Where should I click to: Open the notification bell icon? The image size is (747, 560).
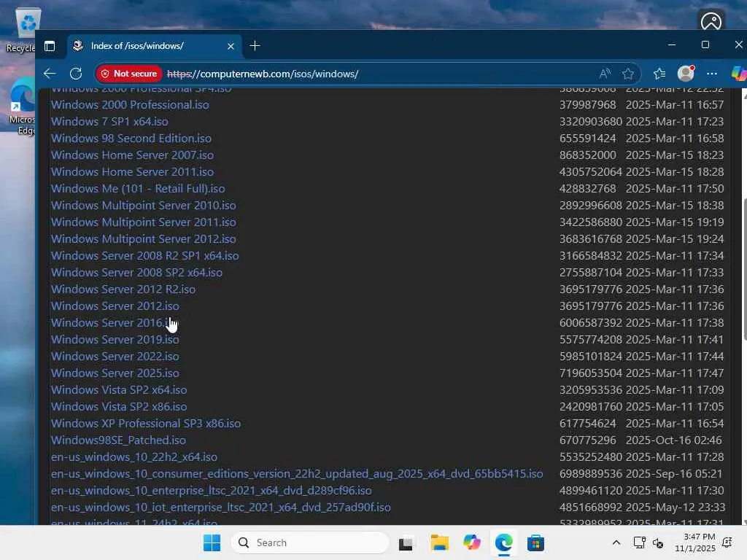tap(727, 542)
